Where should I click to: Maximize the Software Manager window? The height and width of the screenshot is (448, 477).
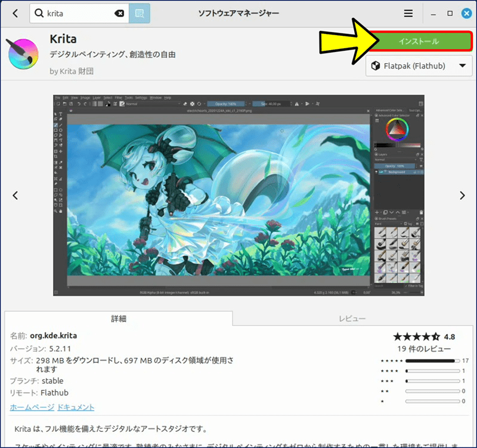pos(450,13)
